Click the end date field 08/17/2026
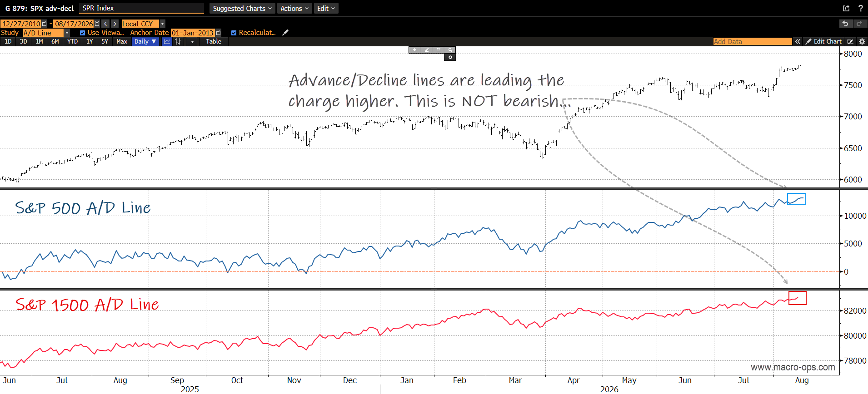This screenshot has height=394, width=868. [74, 24]
